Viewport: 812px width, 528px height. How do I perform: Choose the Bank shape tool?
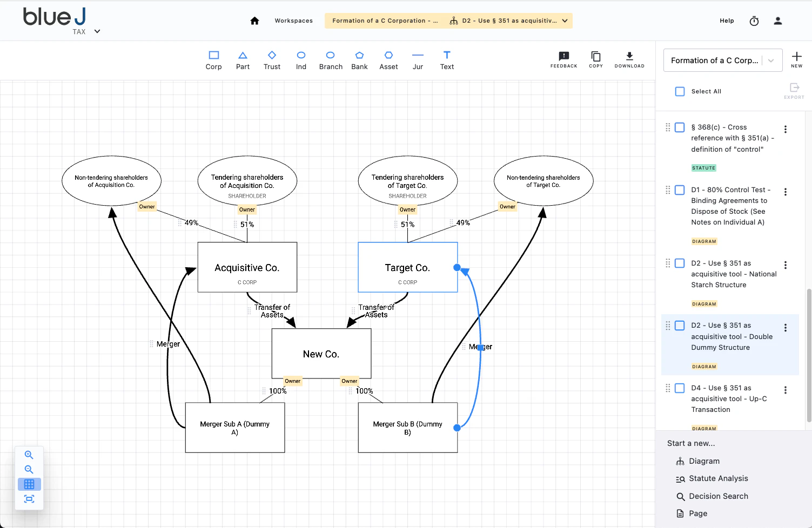click(359, 60)
